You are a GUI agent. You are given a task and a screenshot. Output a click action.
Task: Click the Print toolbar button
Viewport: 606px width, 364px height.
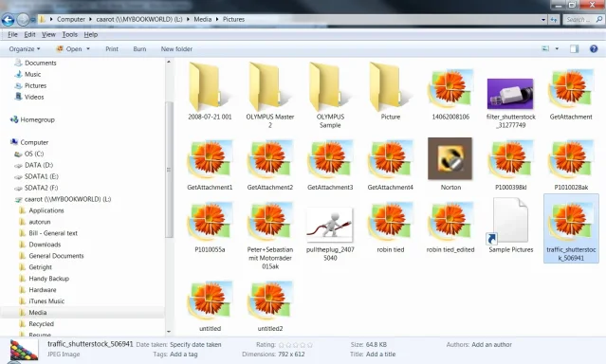[x=112, y=49]
